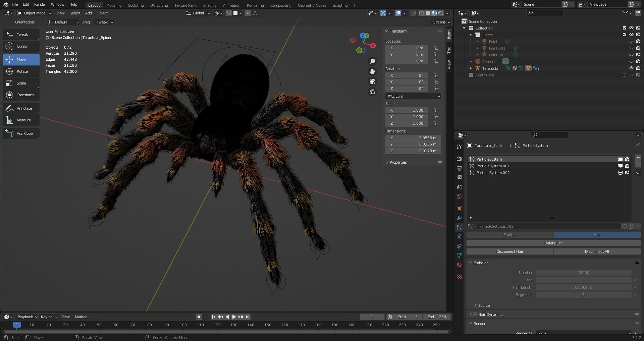This screenshot has height=341, width=644.
Task: Expand Tarantula in the outliner
Action: (471, 68)
